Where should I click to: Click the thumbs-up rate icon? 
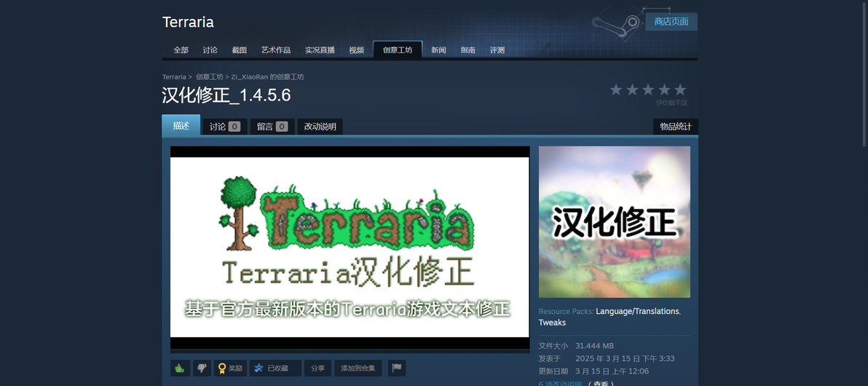(180, 368)
